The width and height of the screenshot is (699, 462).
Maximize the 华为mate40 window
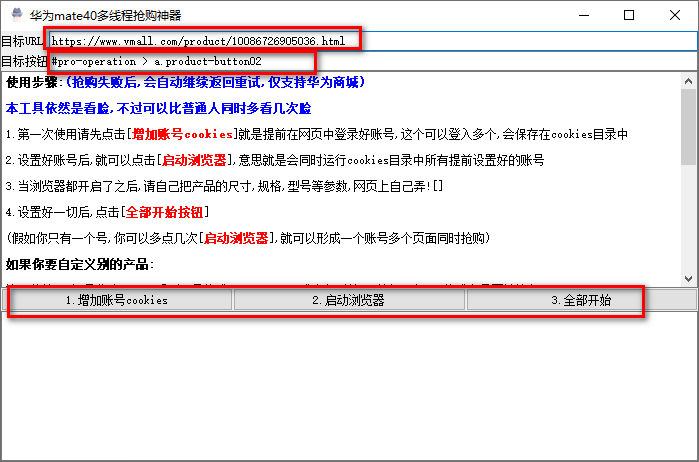[x=629, y=15]
